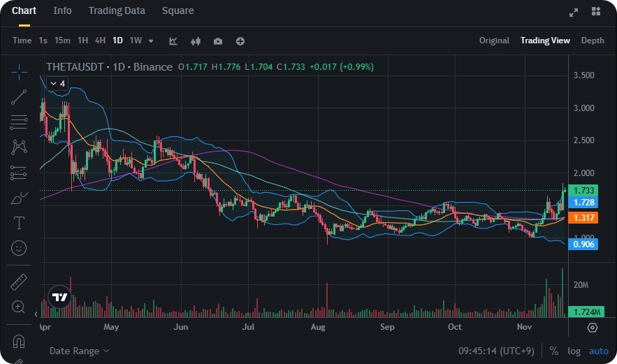This screenshot has width=617, height=364.
Task: Switch to Depth chart view
Action: pos(593,41)
